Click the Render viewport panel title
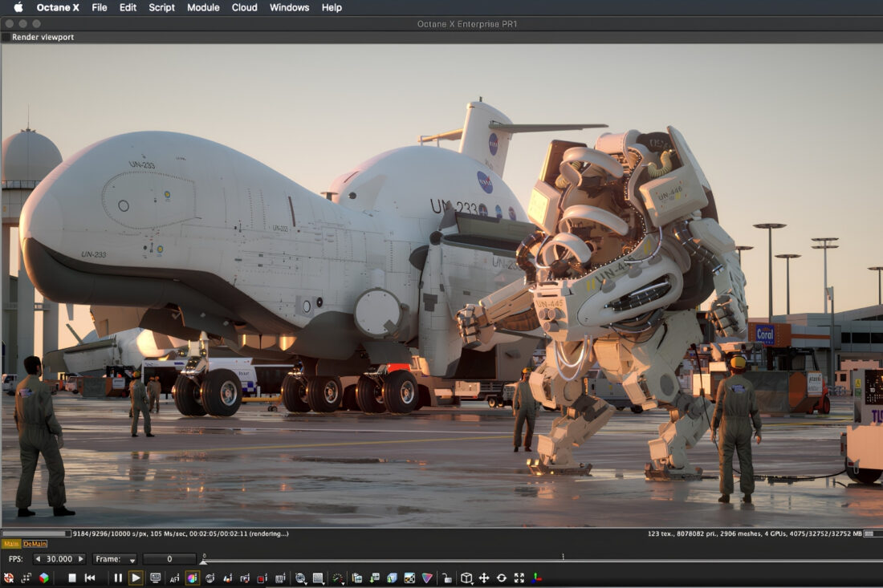 pos(43,37)
